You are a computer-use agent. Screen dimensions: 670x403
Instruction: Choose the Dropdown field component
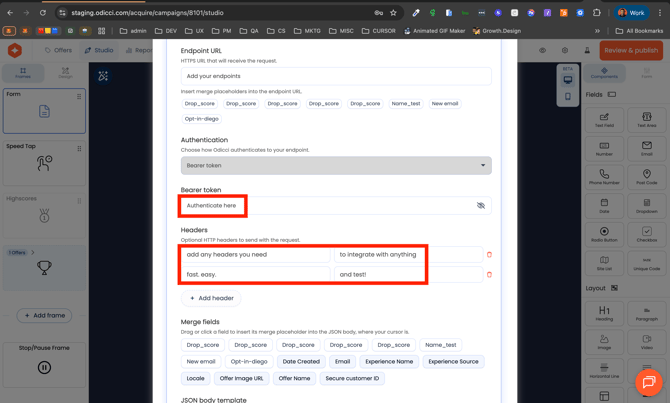click(646, 206)
